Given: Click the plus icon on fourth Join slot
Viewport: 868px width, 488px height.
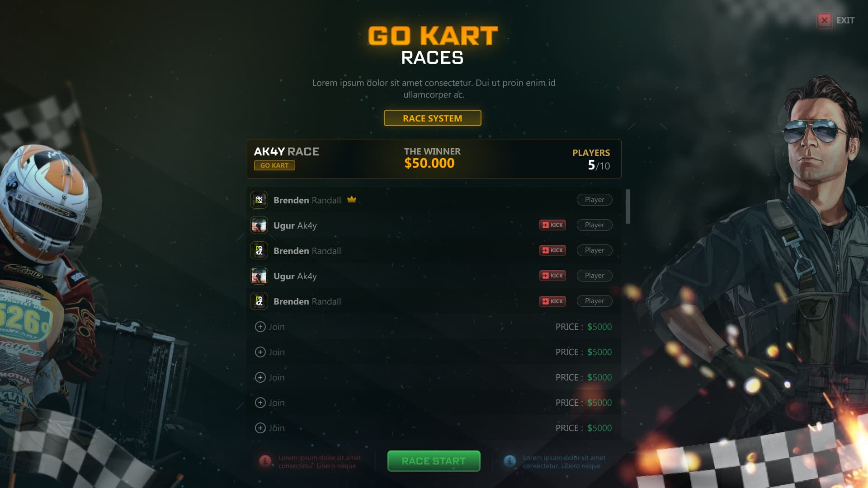Looking at the screenshot, I should click(x=260, y=403).
